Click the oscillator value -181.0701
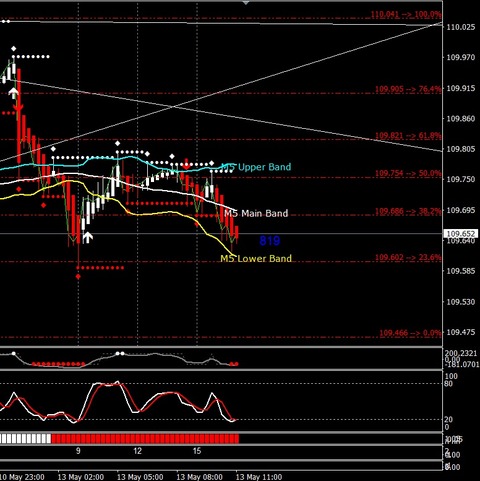The width and height of the screenshot is (480, 481). [462, 365]
